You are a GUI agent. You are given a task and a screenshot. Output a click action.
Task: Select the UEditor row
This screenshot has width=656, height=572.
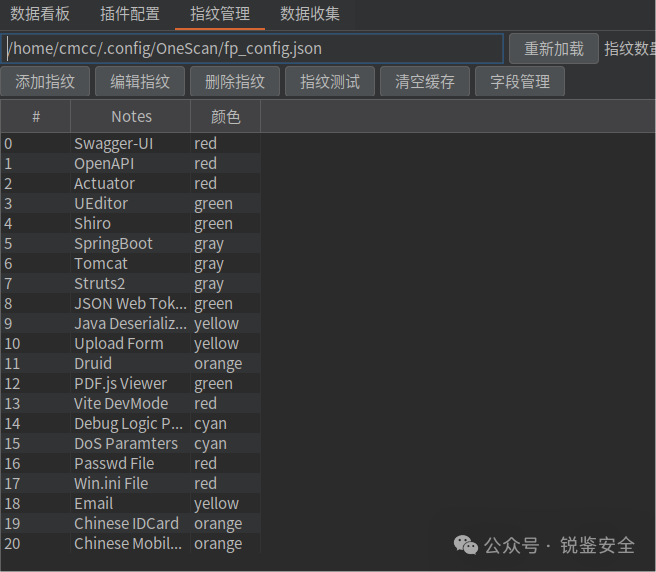click(131, 204)
